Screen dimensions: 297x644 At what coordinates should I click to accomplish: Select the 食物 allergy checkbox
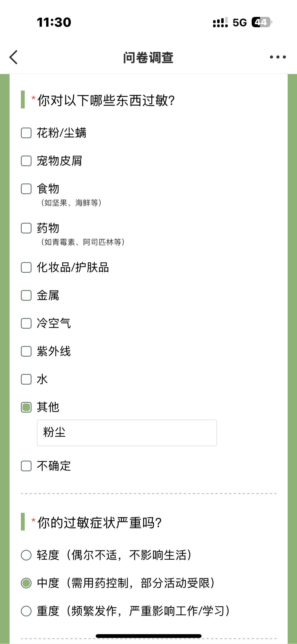click(26, 189)
